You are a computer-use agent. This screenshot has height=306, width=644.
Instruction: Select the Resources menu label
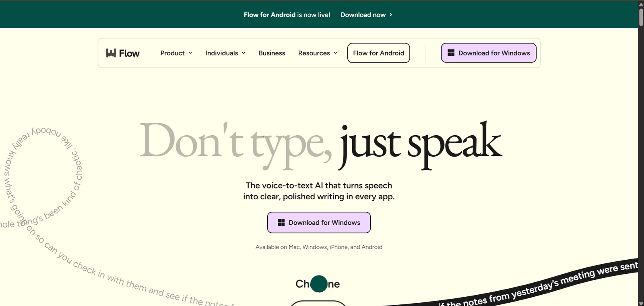314,53
